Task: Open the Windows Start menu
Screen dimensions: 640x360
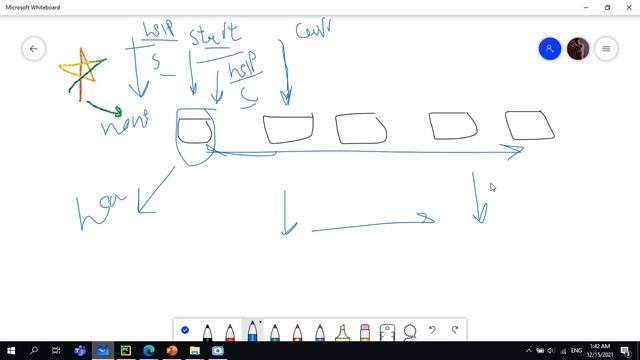Action: tap(11, 351)
